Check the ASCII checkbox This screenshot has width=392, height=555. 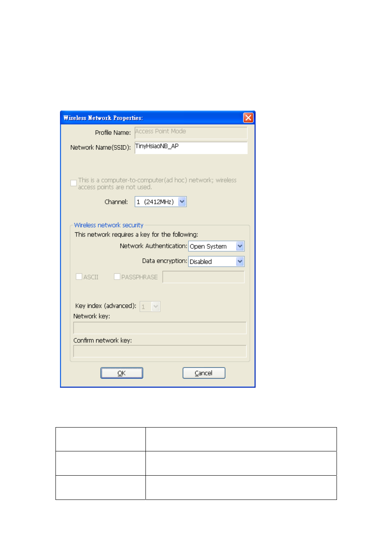(x=79, y=277)
